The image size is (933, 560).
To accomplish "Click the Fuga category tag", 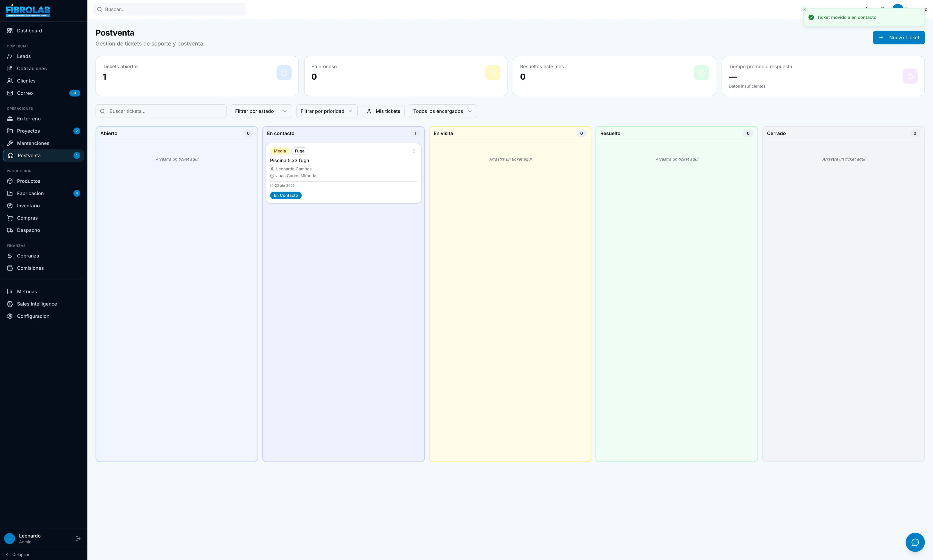I will (x=299, y=151).
